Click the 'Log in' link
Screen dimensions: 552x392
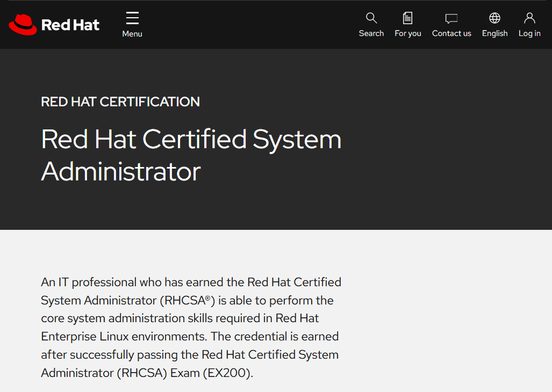[529, 33]
